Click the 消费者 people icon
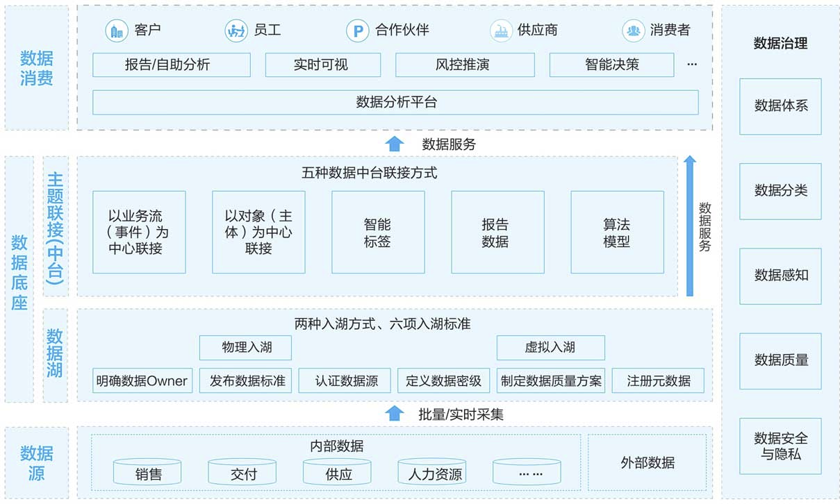Image resolution: width=840 pixels, height=504 pixels. [633, 31]
